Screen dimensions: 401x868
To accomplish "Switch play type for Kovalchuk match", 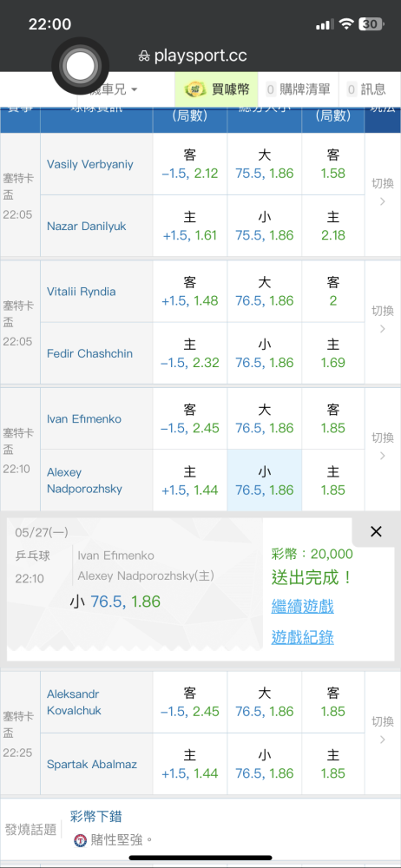I will pos(383,730).
